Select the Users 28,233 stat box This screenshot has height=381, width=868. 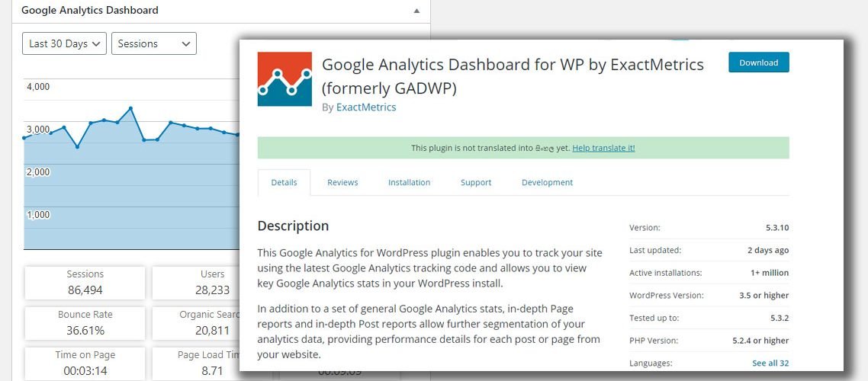pyautogui.click(x=196, y=283)
